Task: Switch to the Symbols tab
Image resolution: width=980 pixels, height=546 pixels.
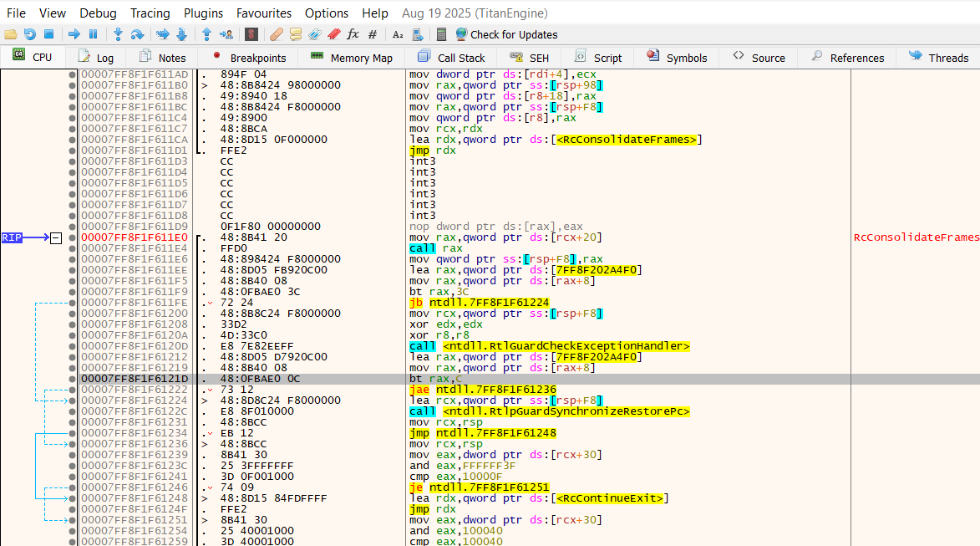Action: (x=677, y=58)
